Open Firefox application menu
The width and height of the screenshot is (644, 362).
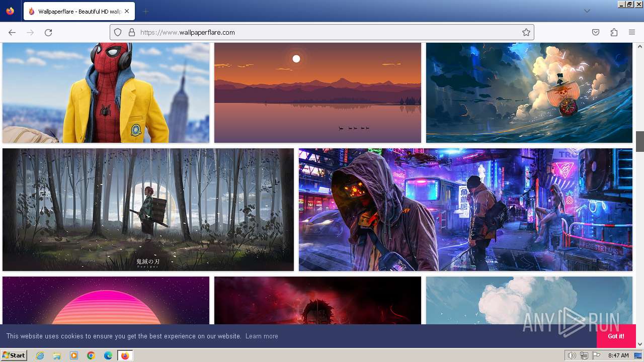[x=632, y=32]
